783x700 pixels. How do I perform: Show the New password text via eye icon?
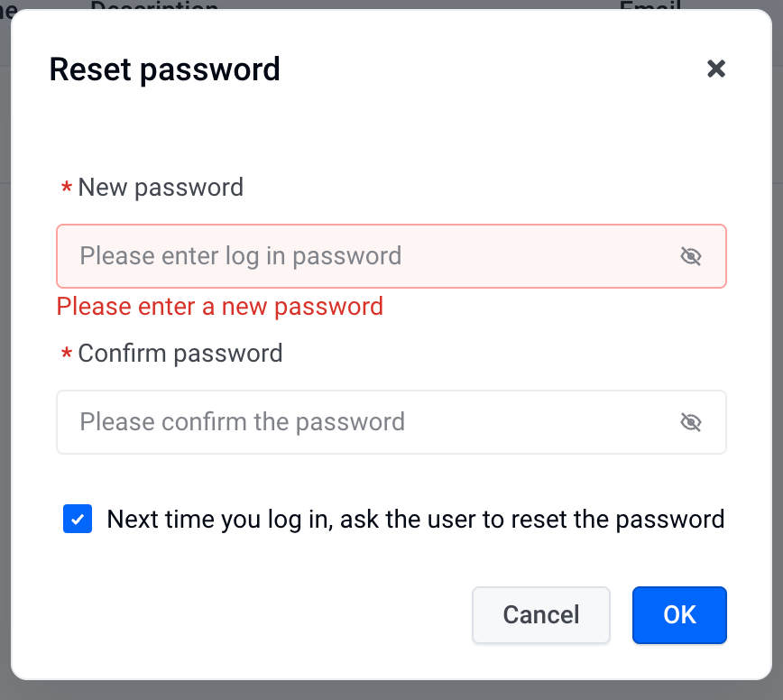pyautogui.click(x=691, y=256)
